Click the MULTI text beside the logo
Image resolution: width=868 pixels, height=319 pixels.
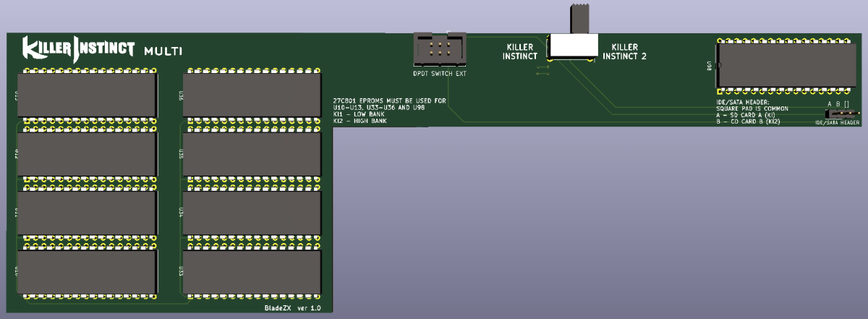(162, 51)
